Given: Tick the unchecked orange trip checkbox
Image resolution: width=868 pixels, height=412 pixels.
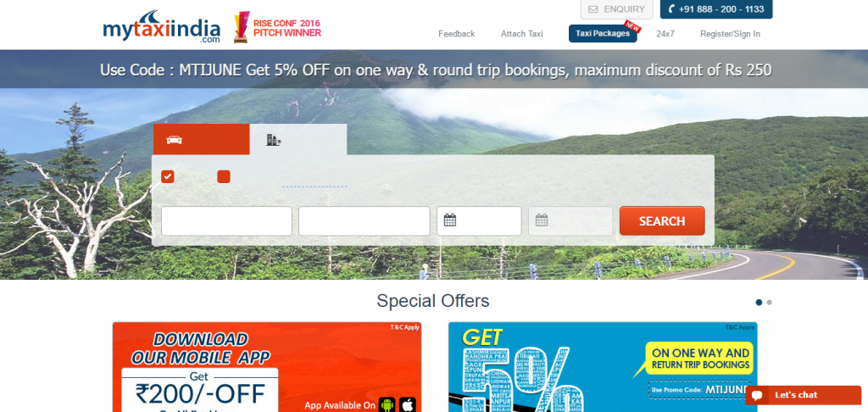Looking at the screenshot, I should pos(224,176).
